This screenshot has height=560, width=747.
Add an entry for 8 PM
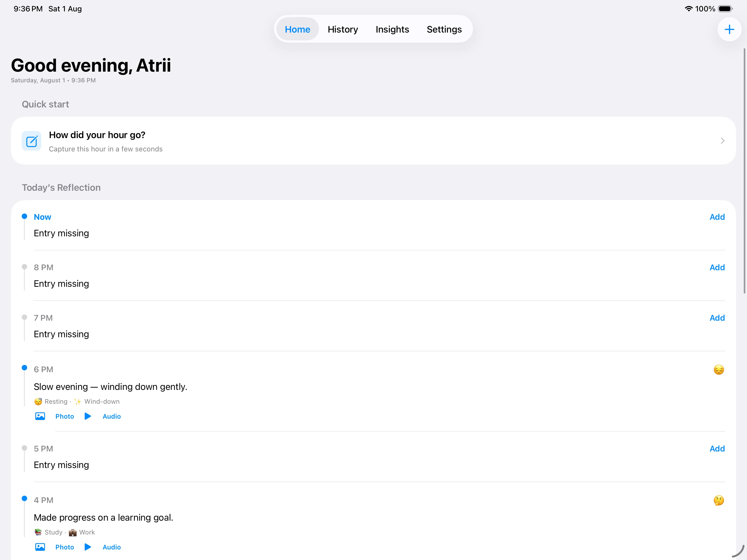point(717,267)
